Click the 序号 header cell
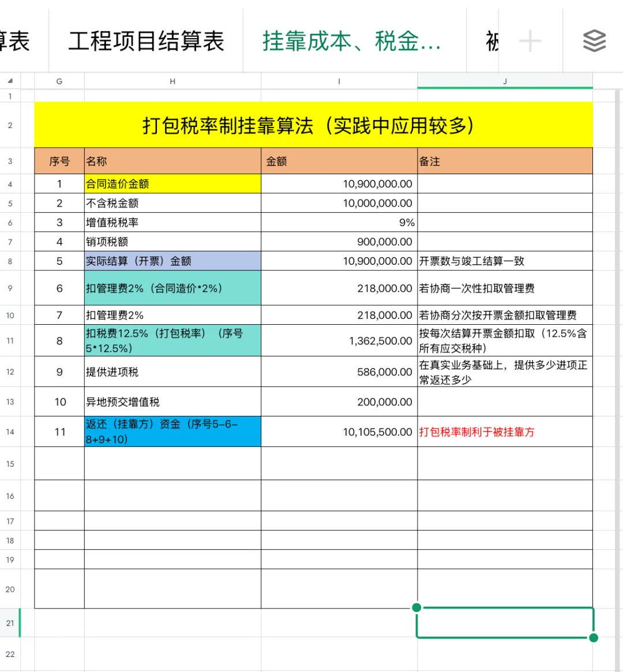Viewport: 623px width, 672px height. tap(59, 161)
